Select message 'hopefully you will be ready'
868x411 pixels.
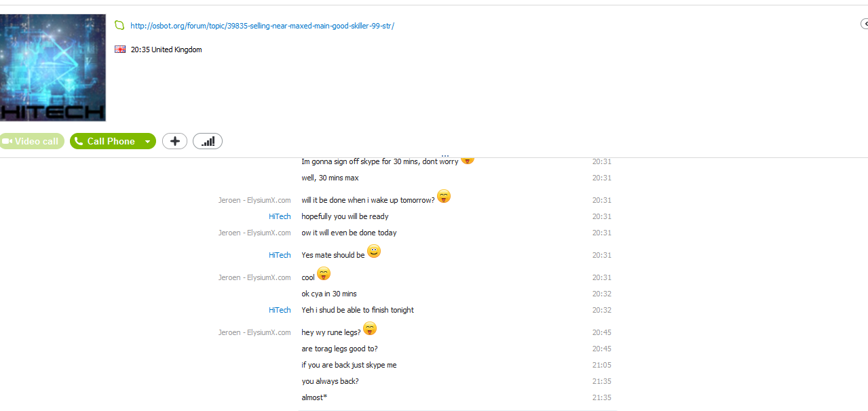pos(345,216)
